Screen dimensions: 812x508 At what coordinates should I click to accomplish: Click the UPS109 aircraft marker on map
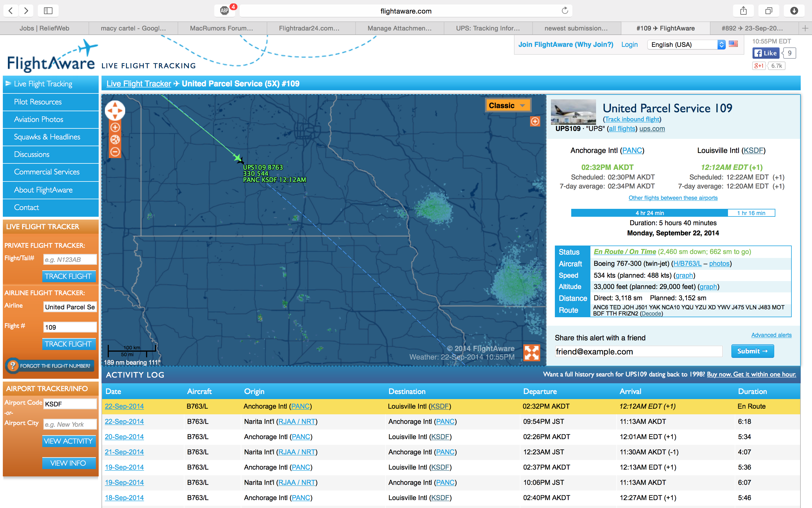[x=238, y=158]
